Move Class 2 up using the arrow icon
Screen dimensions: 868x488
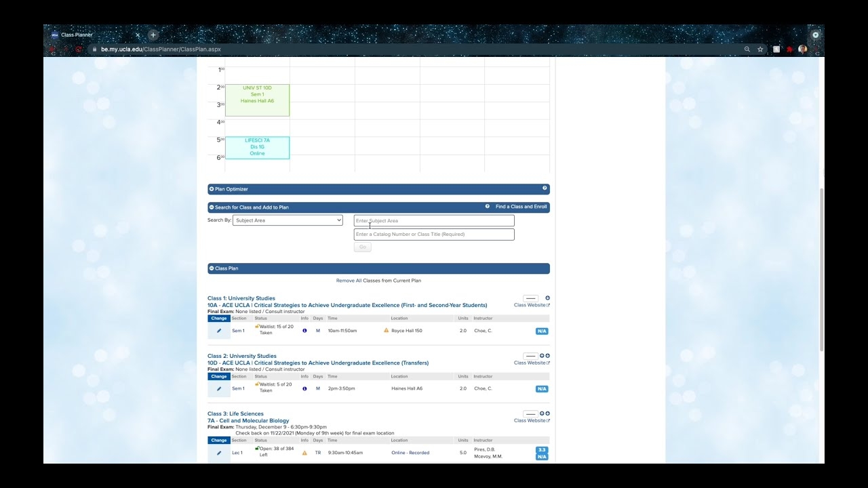coord(541,355)
